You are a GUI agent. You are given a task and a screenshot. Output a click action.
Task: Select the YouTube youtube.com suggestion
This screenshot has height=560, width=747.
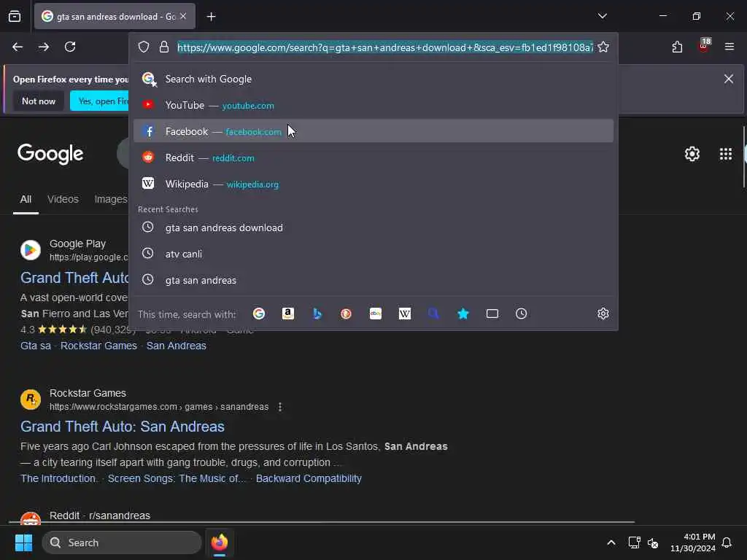(x=373, y=105)
